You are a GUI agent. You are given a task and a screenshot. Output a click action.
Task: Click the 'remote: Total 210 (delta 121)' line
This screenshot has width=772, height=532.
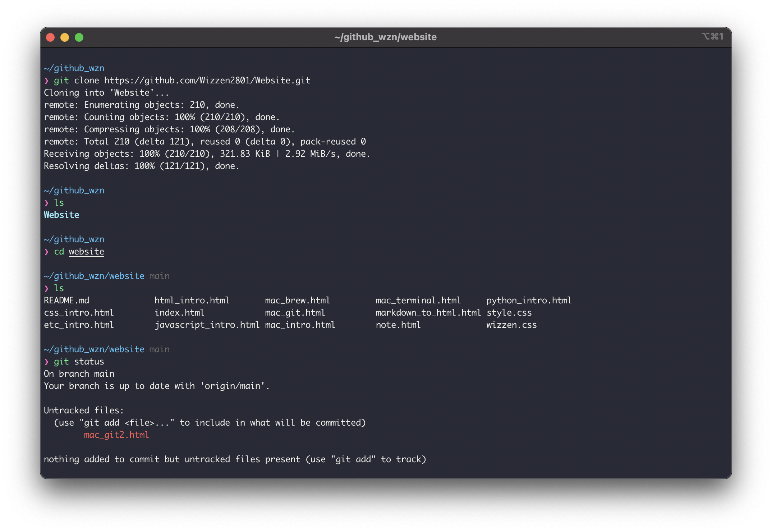(x=205, y=142)
